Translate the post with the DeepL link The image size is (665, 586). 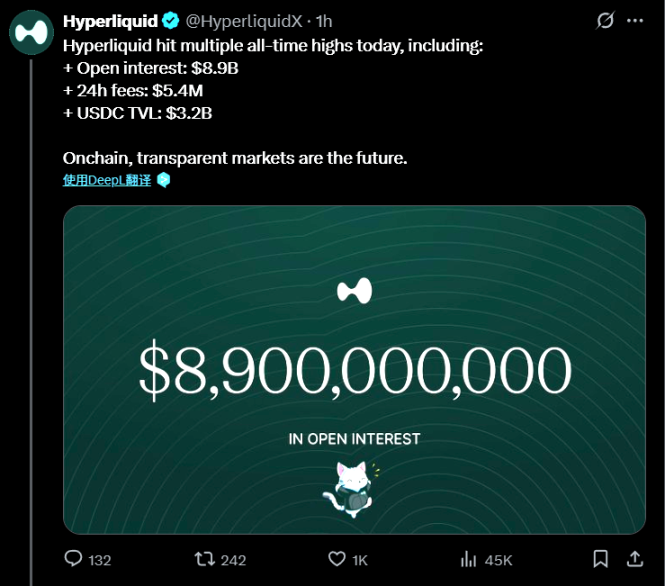click(107, 180)
